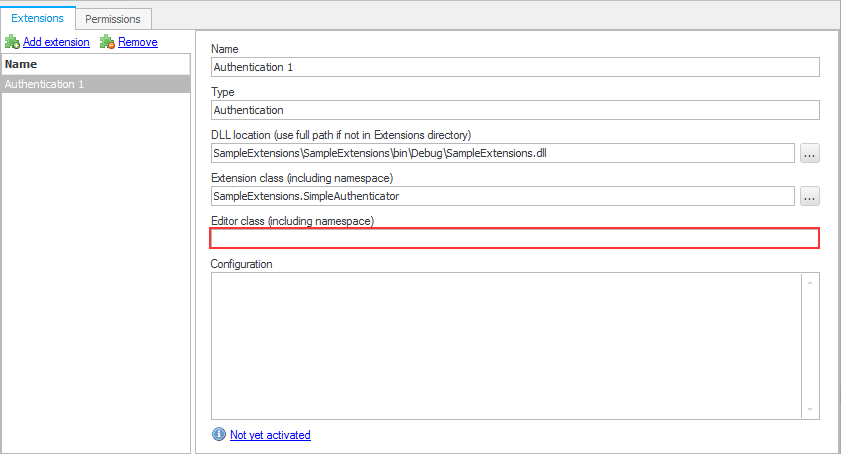Image resolution: width=841 pixels, height=454 pixels.
Task: Click the DLL location path field
Action: (x=503, y=153)
